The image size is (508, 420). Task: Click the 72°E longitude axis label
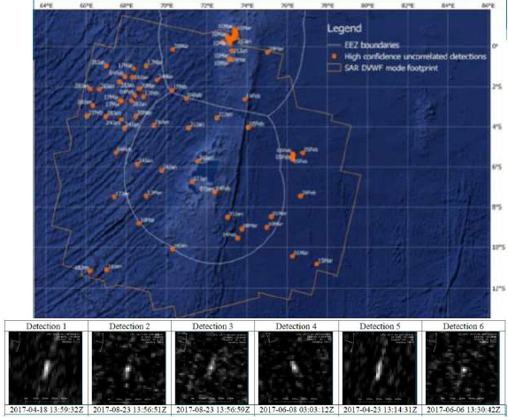(x=207, y=5)
